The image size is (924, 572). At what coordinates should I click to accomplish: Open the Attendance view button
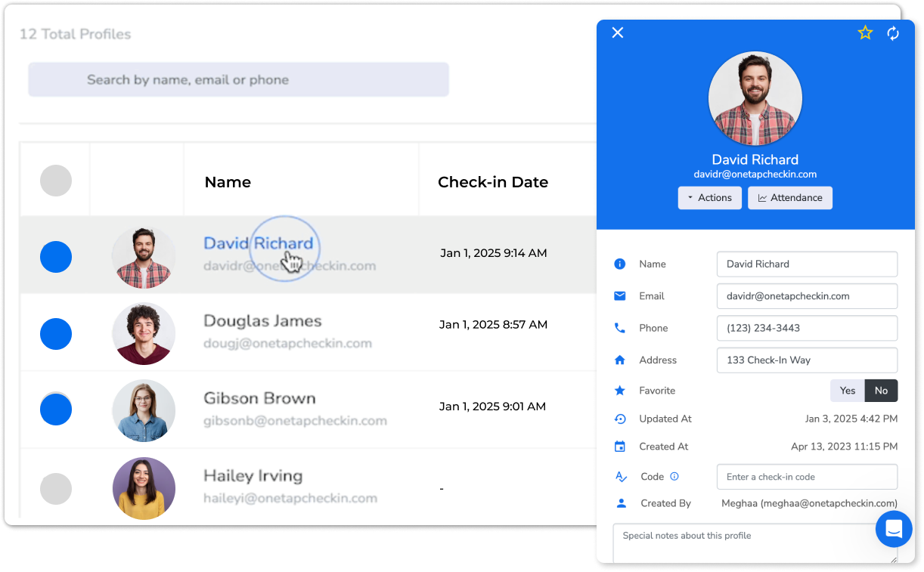[790, 198]
